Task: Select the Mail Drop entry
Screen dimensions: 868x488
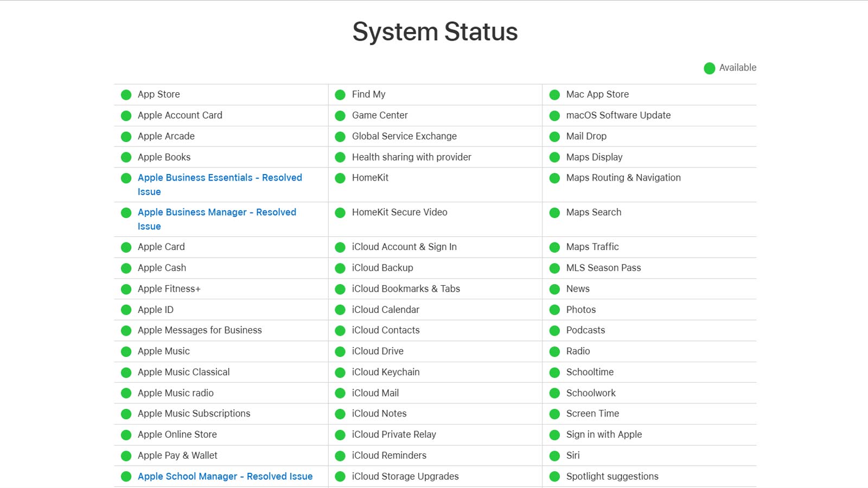Action: [586, 137]
